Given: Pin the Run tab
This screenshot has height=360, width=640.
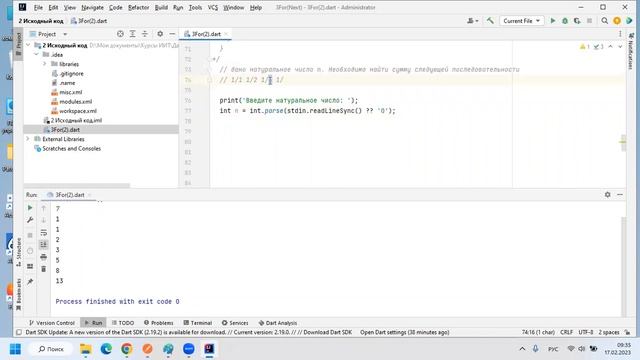Looking at the screenshot, I should click(x=30, y=282).
